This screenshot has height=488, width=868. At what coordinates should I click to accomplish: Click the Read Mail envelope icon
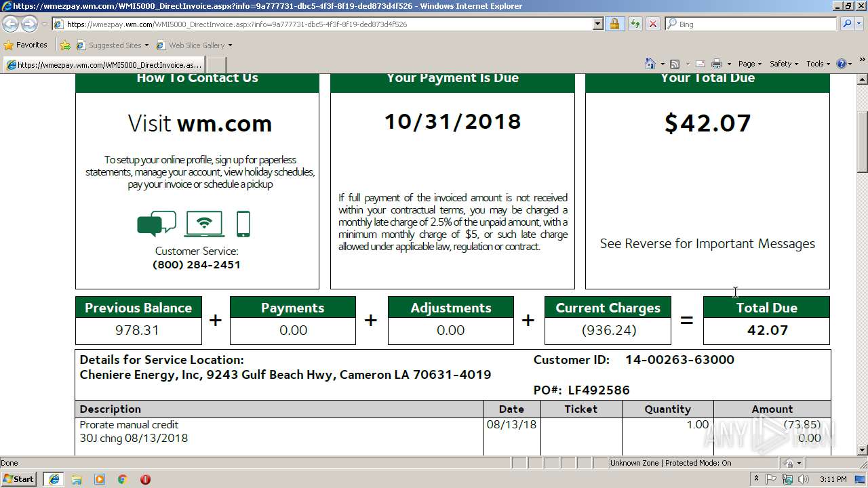(701, 64)
